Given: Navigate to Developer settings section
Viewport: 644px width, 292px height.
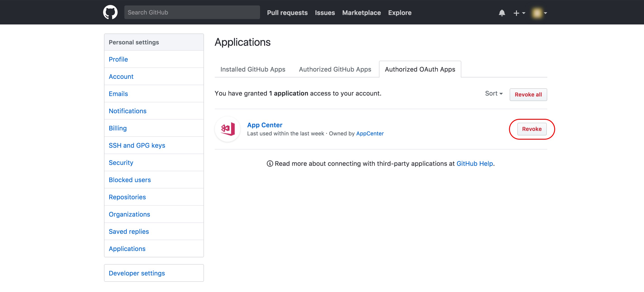Looking at the screenshot, I should pyautogui.click(x=136, y=273).
